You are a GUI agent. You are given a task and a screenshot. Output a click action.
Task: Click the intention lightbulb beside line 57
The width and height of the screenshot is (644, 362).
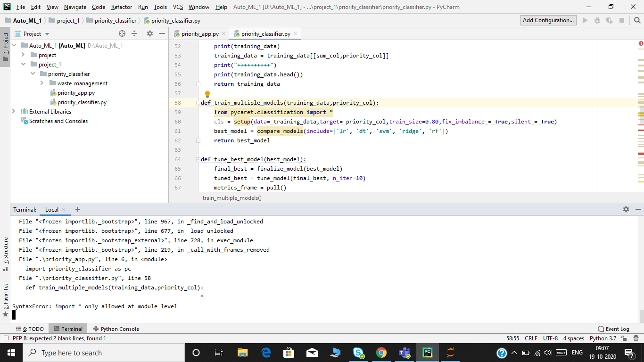click(x=207, y=94)
